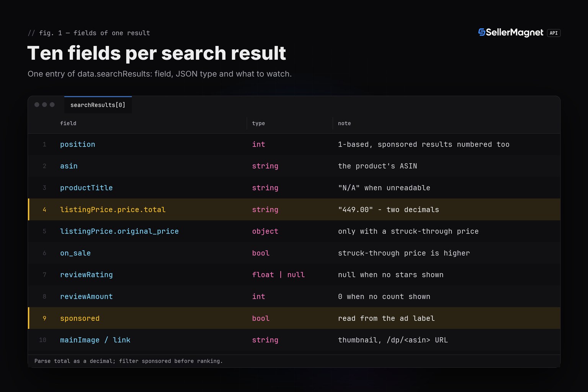Click line number 9 in the gutter

[x=44, y=318]
